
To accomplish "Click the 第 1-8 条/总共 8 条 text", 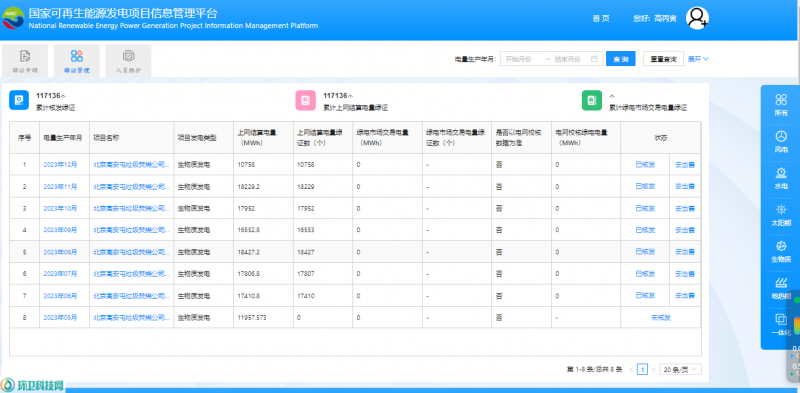I will tap(594, 369).
